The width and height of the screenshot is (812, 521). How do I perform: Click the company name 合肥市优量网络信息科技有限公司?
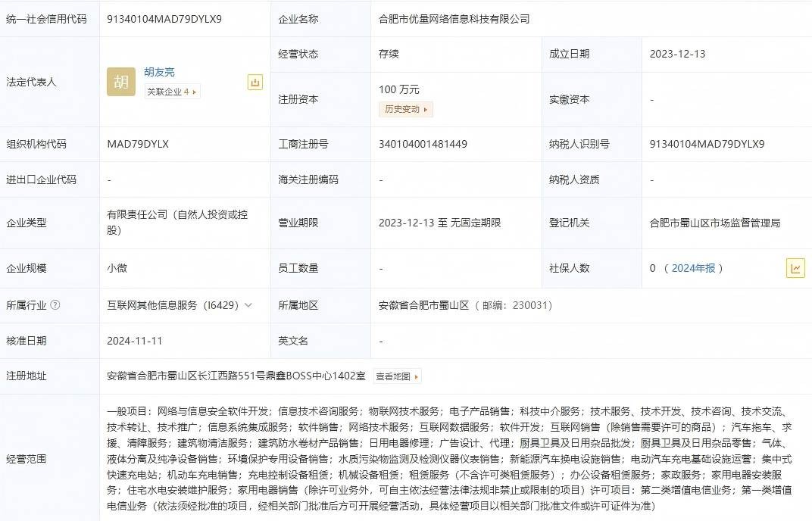point(454,19)
